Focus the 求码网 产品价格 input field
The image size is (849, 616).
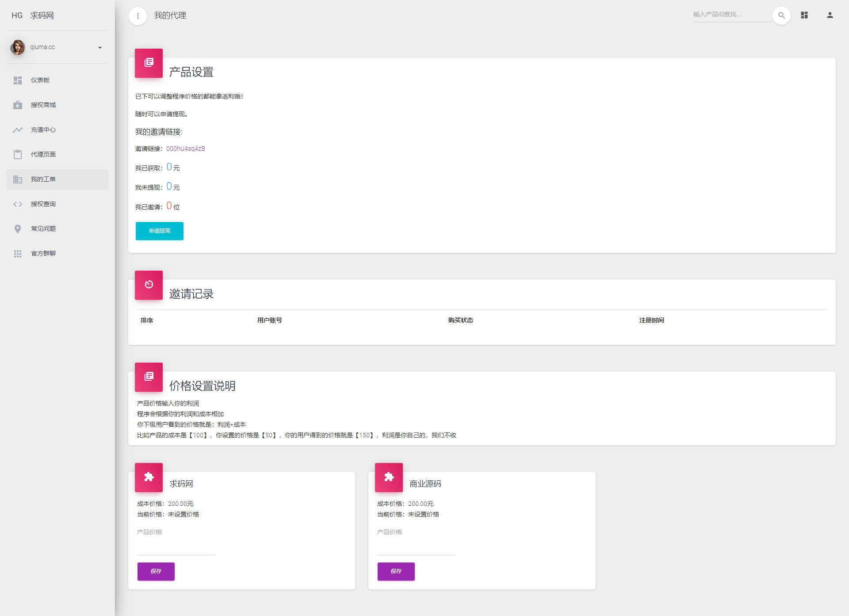click(x=176, y=547)
